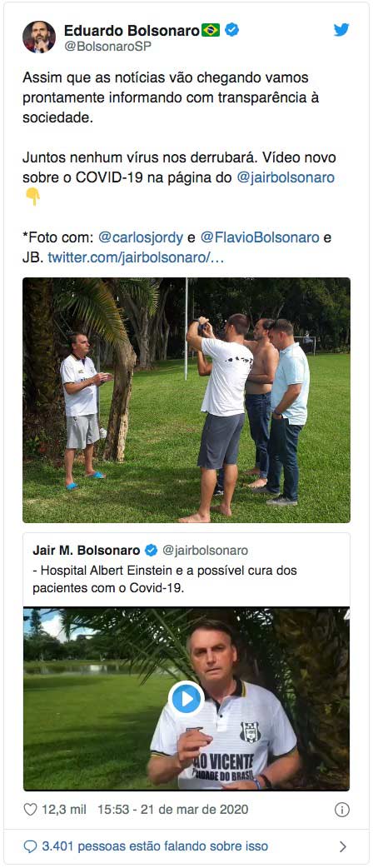The height and width of the screenshot is (868, 373).
Task: Click the Twitter bird logo icon
Action: tap(341, 30)
